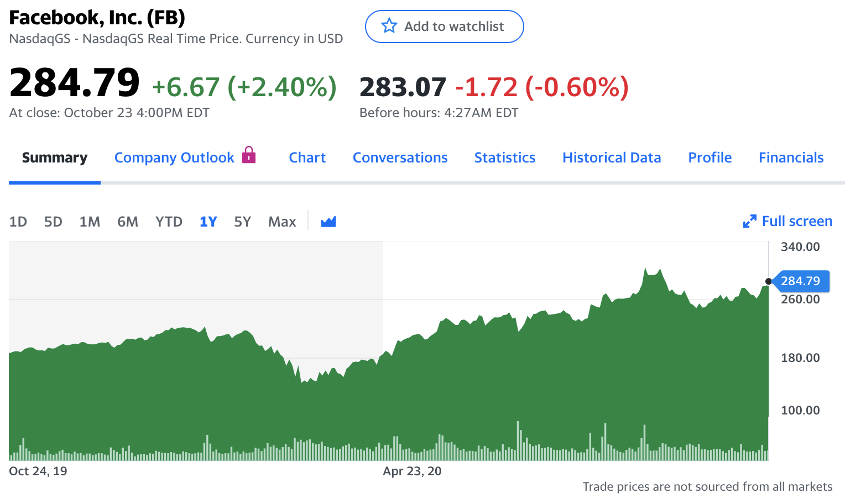Click the 340.00 axis label

800,247
